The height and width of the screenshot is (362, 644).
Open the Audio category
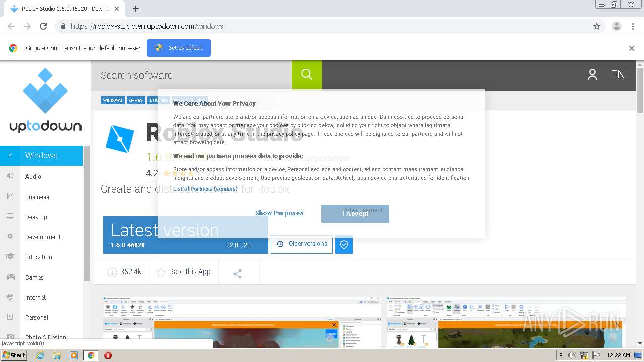click(33, 176)
